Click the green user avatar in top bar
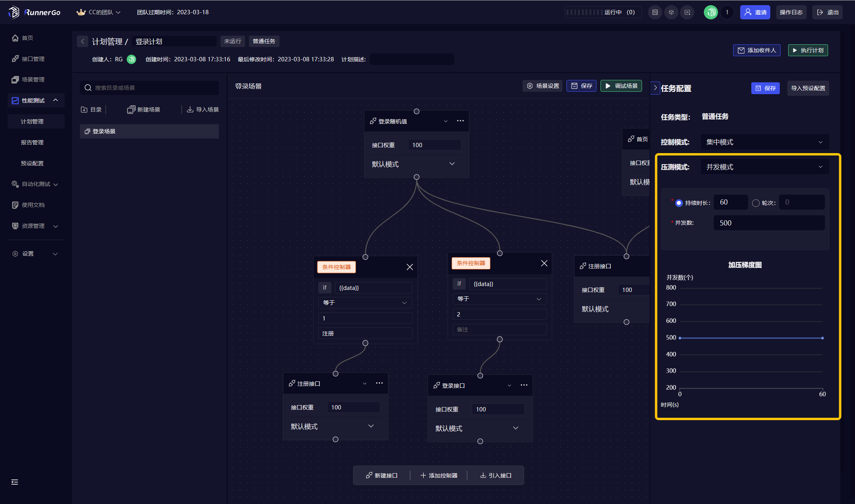 [711, 12]
